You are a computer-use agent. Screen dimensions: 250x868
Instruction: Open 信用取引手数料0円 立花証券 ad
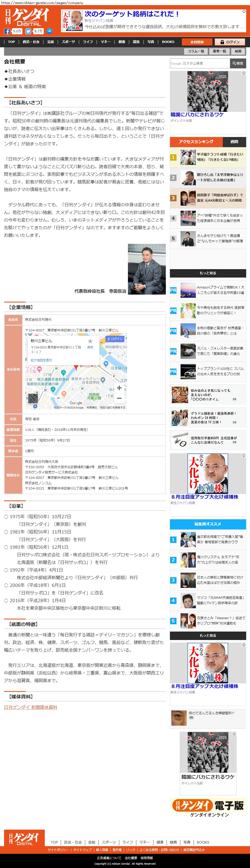click(208, 440)
